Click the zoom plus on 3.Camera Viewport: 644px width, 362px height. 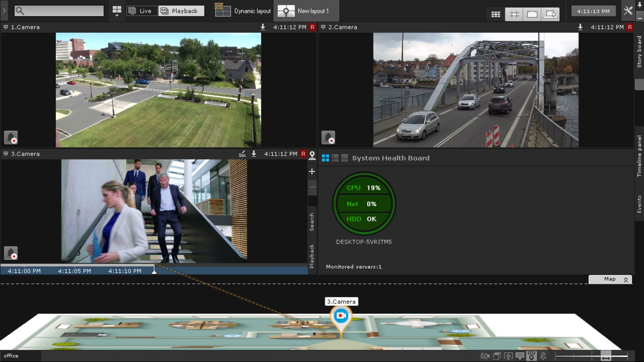[312, 172]
